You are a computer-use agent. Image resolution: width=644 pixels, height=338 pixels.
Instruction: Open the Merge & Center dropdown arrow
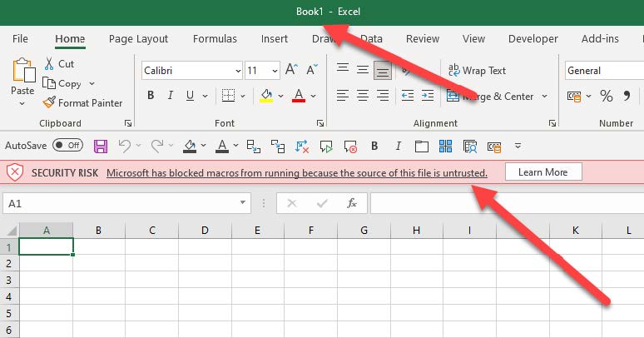click(545, 97)
